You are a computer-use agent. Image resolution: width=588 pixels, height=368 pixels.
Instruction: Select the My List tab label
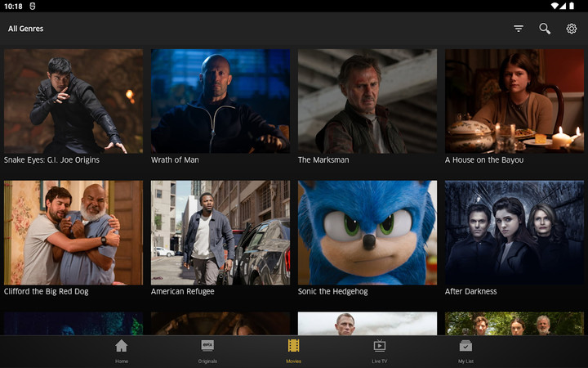(x=465, y=361)
